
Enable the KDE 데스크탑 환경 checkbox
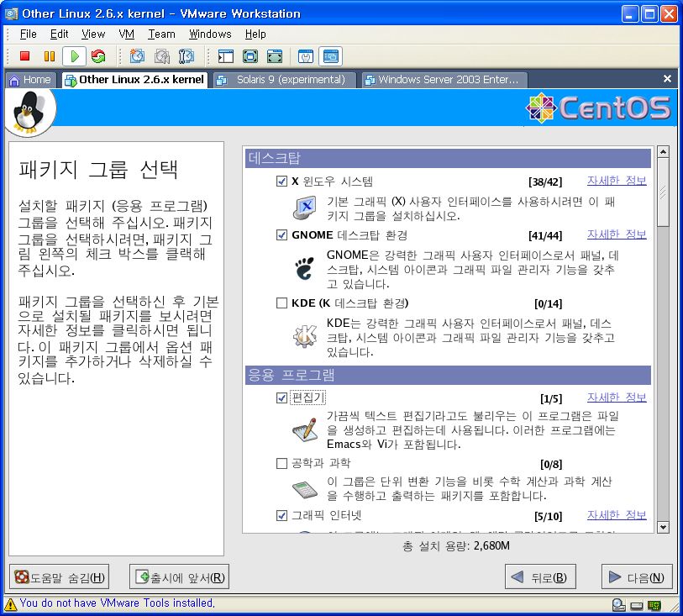click(x=281, y=303)
